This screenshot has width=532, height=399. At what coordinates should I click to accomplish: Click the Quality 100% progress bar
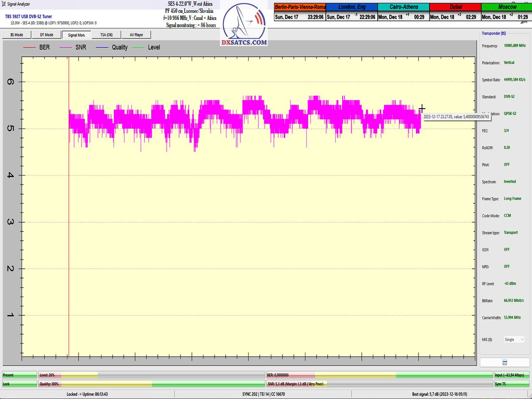(151, 384)
